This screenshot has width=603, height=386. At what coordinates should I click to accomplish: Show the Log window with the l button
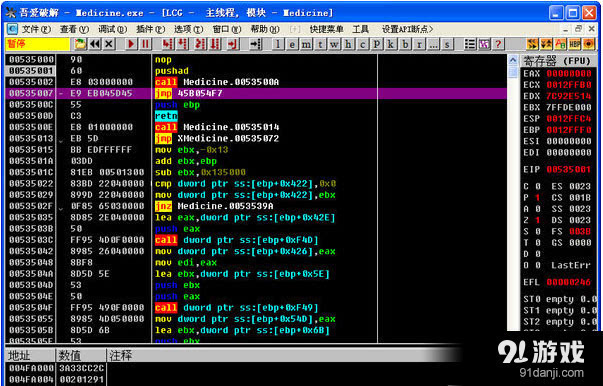pyautogui.click(x=277, y=44)
